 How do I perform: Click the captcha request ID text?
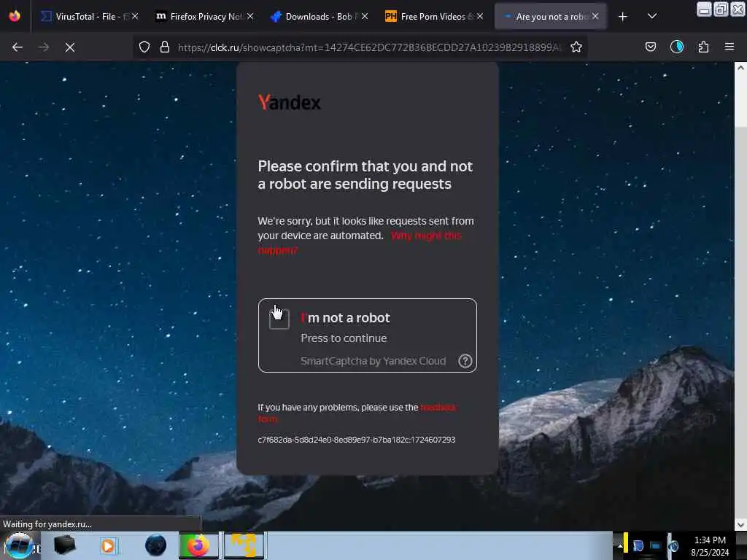pyautogui.click(x=356, y=440)
